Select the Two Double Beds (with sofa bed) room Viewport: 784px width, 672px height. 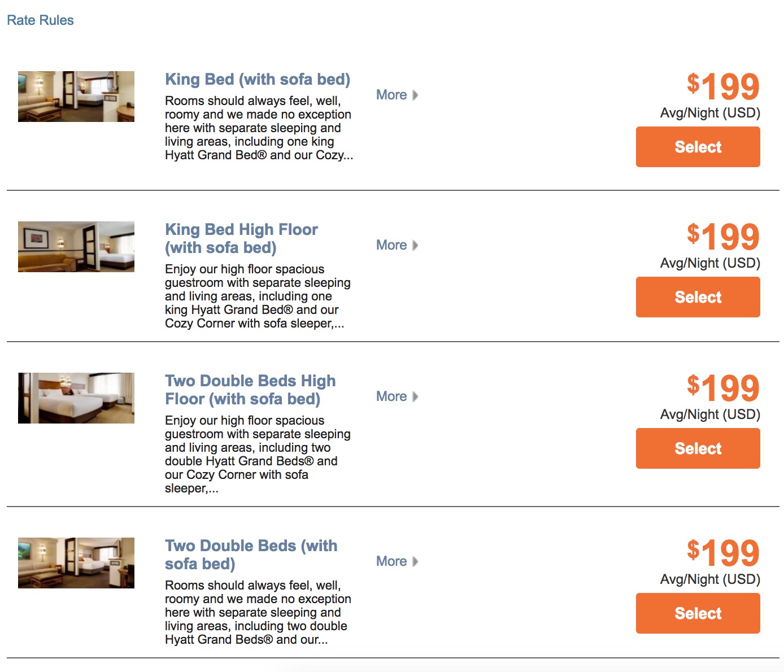point(698,613)
